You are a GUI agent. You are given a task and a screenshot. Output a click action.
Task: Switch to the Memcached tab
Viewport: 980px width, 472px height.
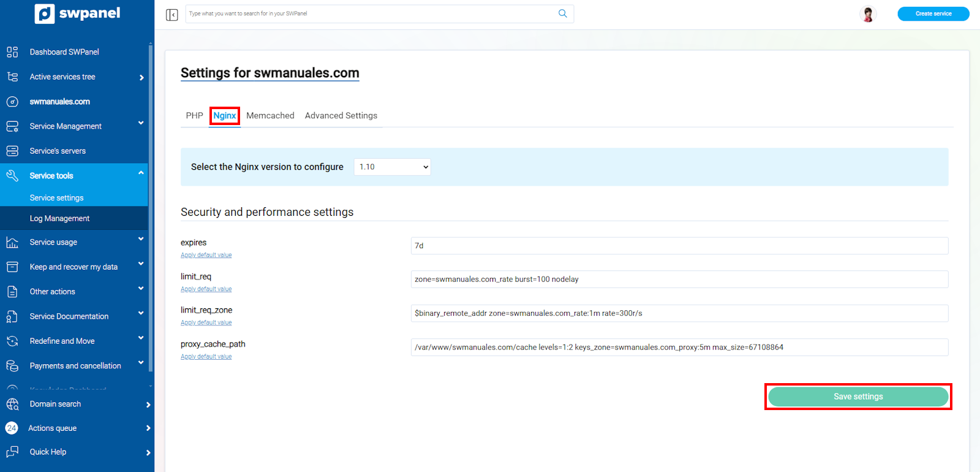pos(270,115)
